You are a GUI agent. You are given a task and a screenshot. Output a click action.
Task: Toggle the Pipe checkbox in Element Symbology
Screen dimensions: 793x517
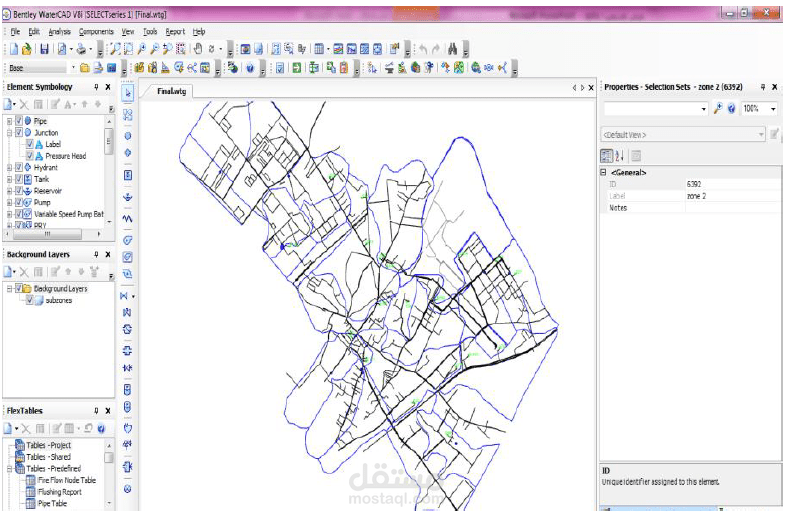pyautogui.click(x=19, y=121)
